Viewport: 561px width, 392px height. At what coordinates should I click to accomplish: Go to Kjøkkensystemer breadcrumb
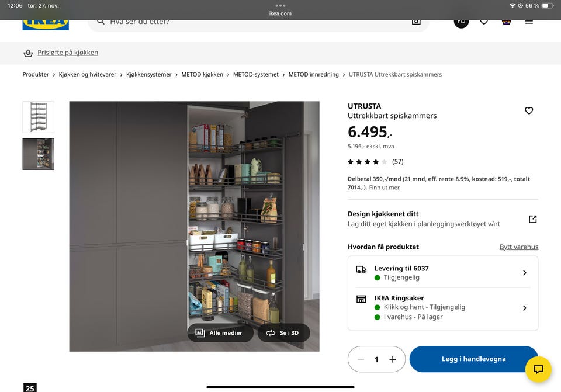click(x=149, y=74)
